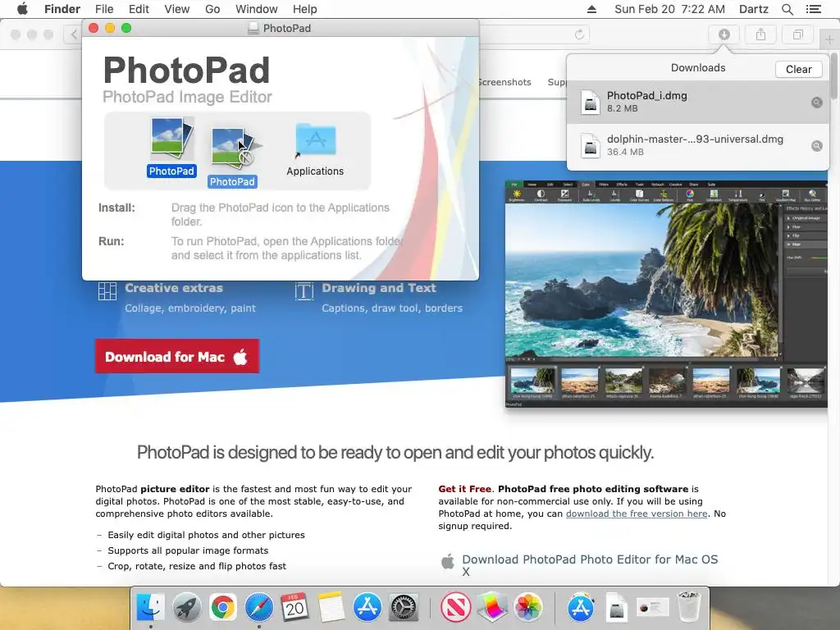Go back with Safari's back arrow

coord(74,34)
